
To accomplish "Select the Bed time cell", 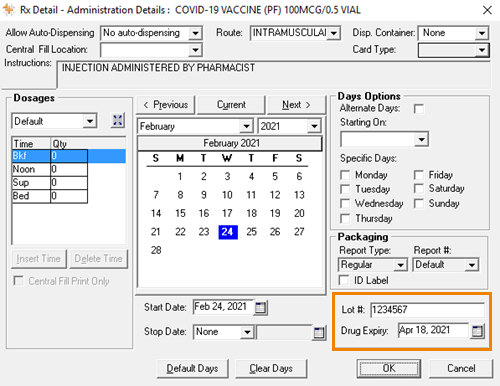I will pos(31,196).
